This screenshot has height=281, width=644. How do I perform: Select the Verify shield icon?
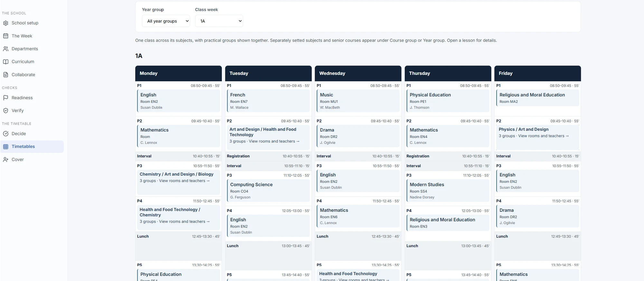5,111
